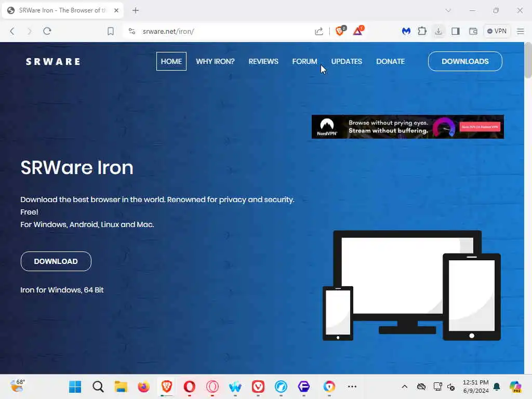Screen dimensions: 532x399
Task: Expand the tab search chevron
Action: (448, 10)
